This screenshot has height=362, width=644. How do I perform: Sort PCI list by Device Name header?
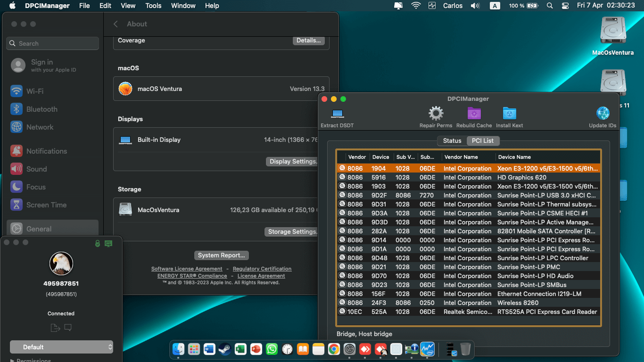pyautogui.click(x=548, y=157)
